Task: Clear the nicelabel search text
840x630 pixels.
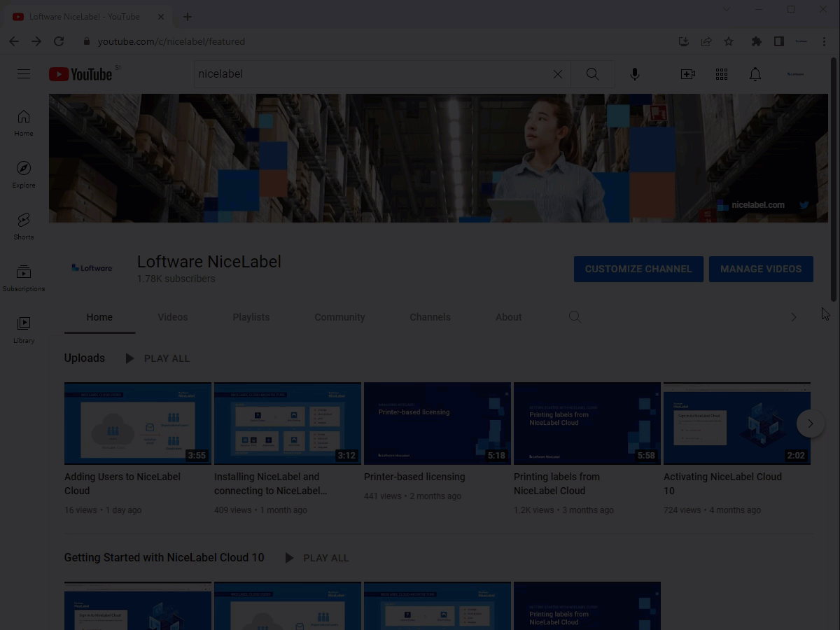Action: pyautogui.click(x=558, y=74)
